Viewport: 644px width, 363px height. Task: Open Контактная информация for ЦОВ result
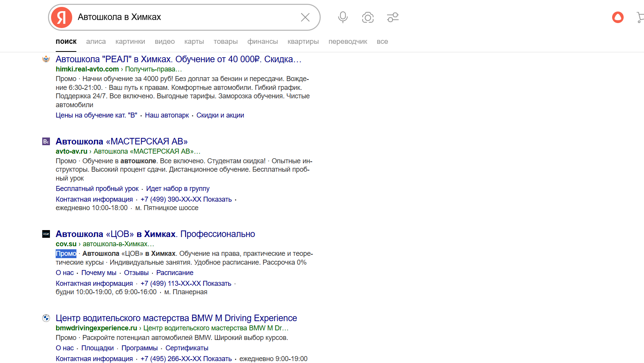click(94, 283)
